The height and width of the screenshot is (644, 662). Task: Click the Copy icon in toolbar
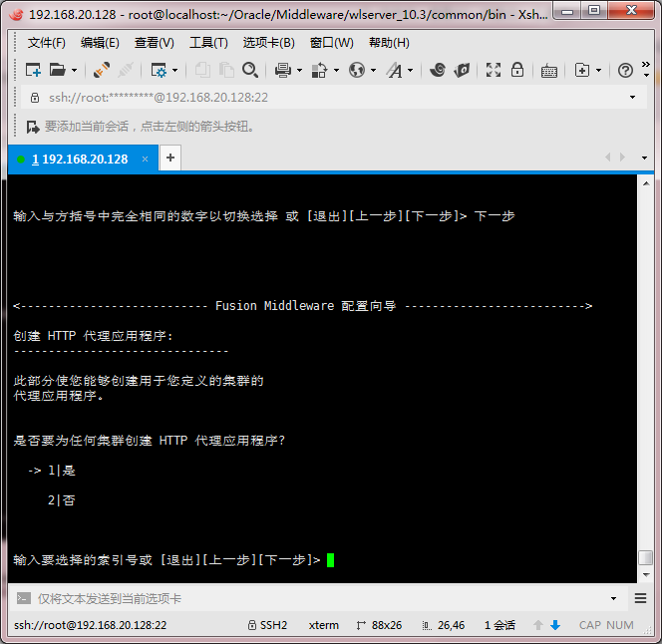tap(202, 70)
